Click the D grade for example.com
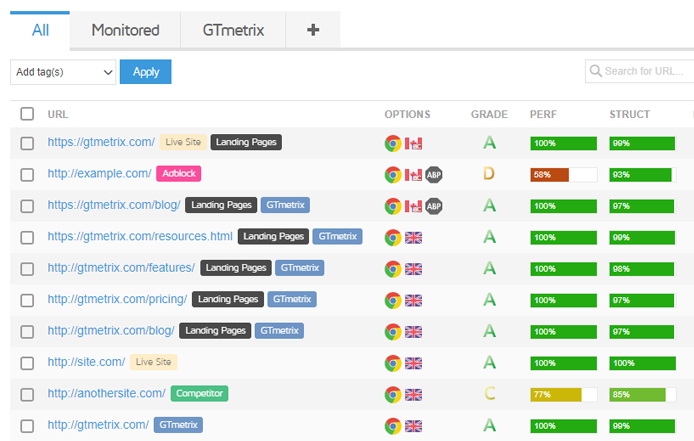The width and height of the screenshot is (694, 441). coord(489,174)
